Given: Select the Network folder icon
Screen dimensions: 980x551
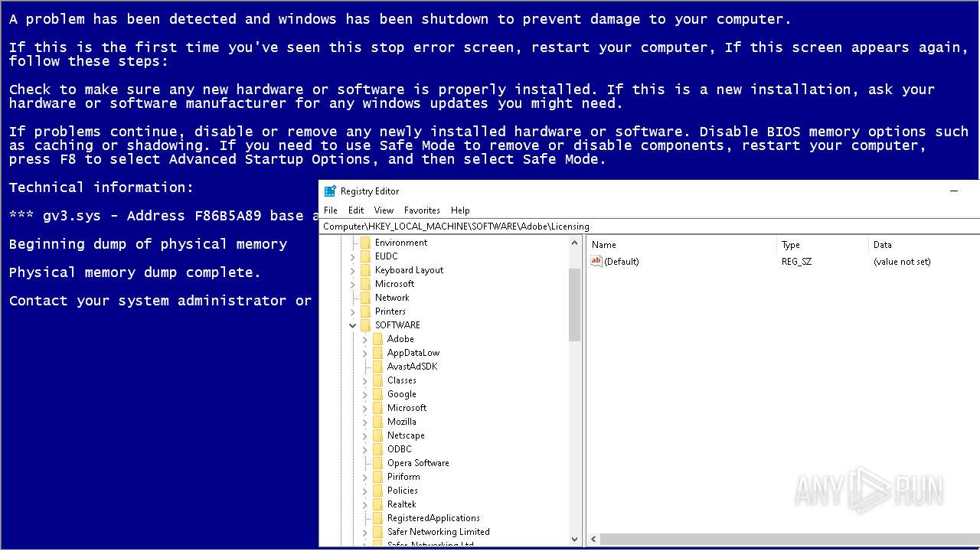Looking at the screenshot, I should 365,298.
